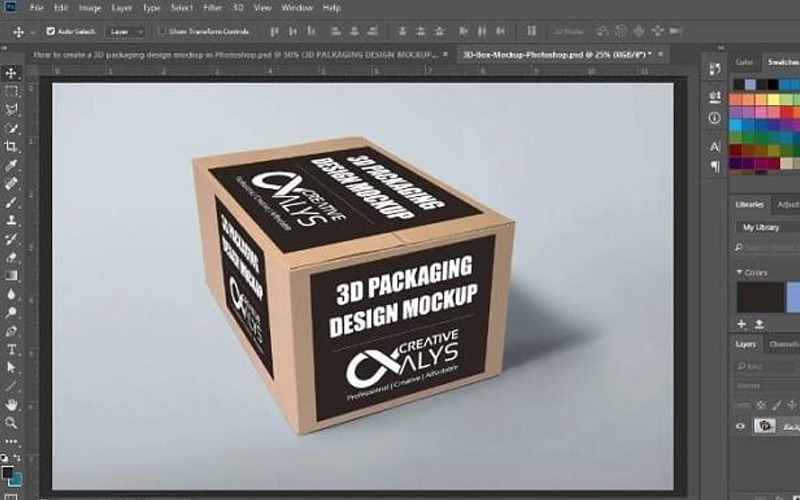
Task: Open the layer blend mode dropdown
Action: click(x=765, y=386)
